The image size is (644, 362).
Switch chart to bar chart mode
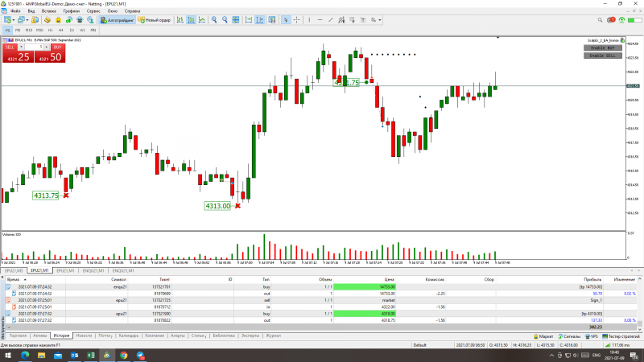180,19
